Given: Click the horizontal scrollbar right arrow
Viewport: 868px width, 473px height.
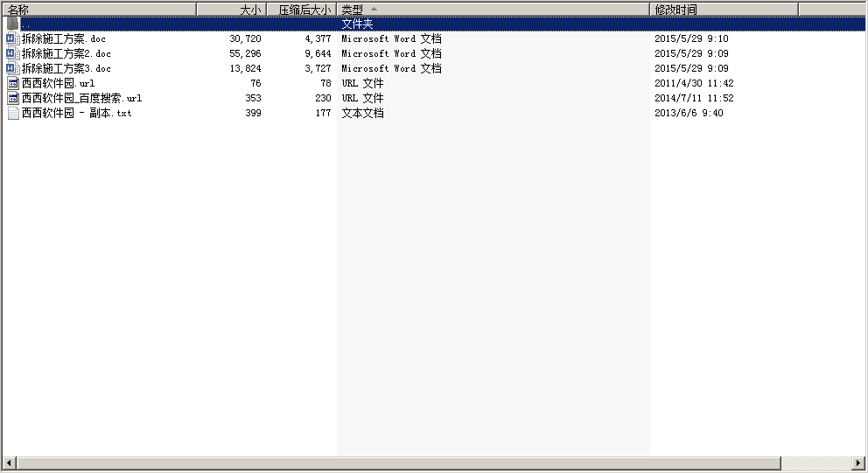Looking at the screenshot, I should pos(858,463).
